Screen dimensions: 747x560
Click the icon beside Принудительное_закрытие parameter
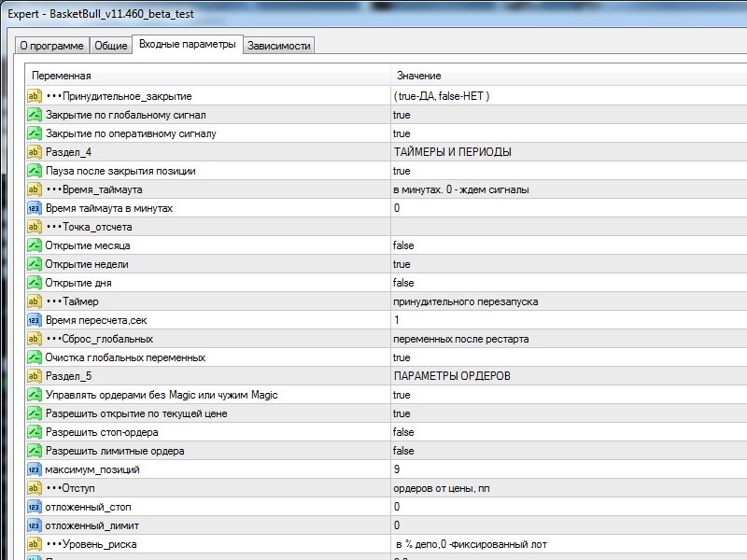[35, 96]
